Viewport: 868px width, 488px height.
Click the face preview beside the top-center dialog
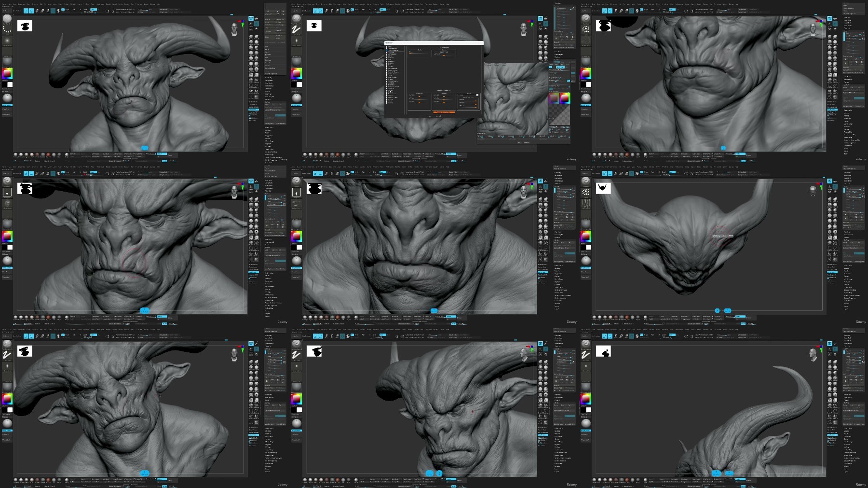pos(515,99)
